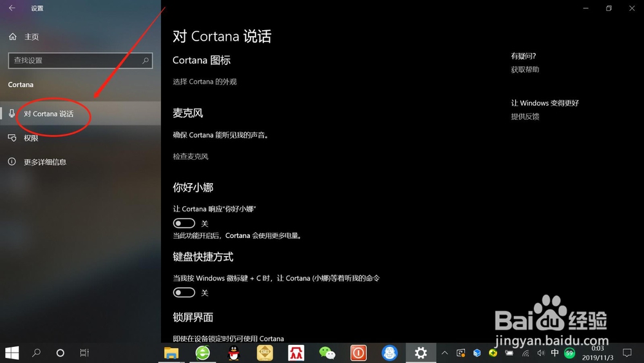Viewport: 644px width, 363px height.
Task: Click 提供反馈 link
Action: (525, 116)
